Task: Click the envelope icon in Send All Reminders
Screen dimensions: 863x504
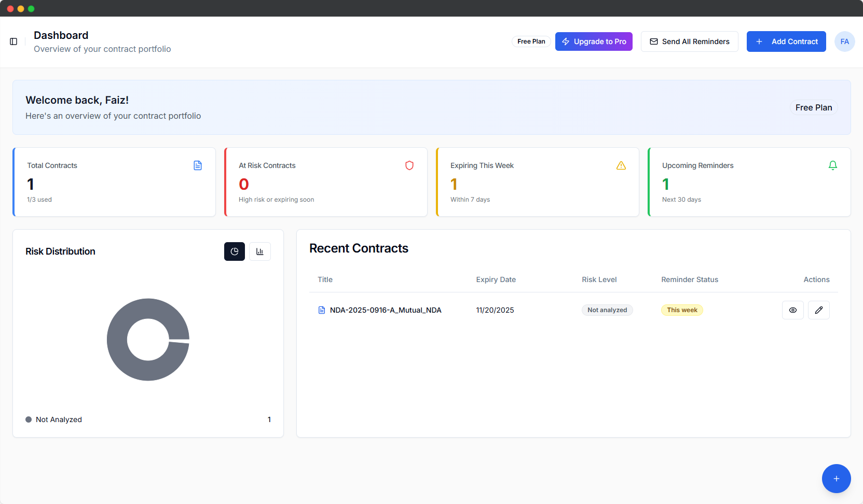Action: 654,41
